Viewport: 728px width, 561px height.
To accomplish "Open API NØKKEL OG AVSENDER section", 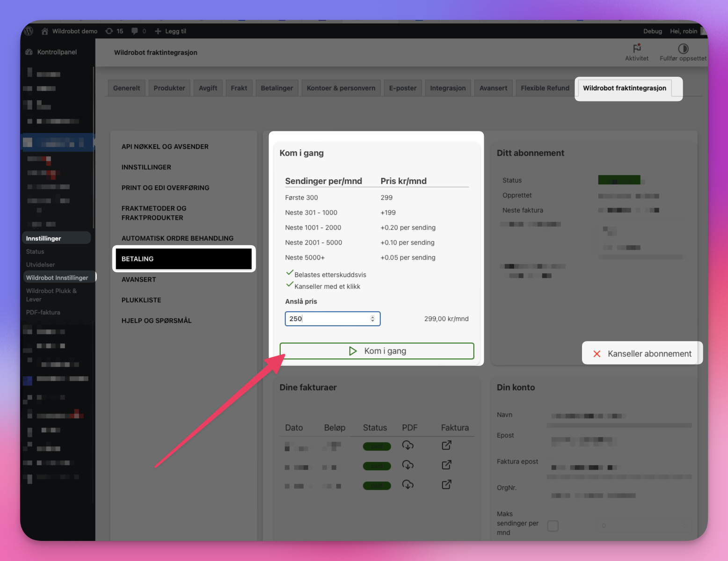I will (x=165, y=146).
